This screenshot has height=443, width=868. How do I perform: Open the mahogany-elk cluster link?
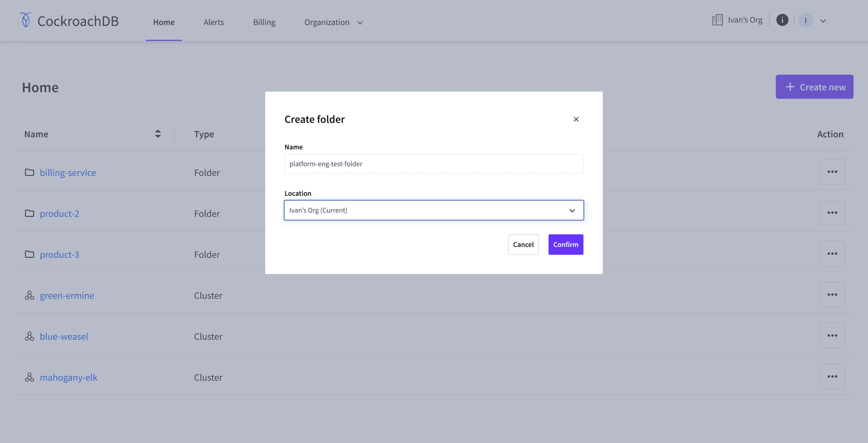68,377
